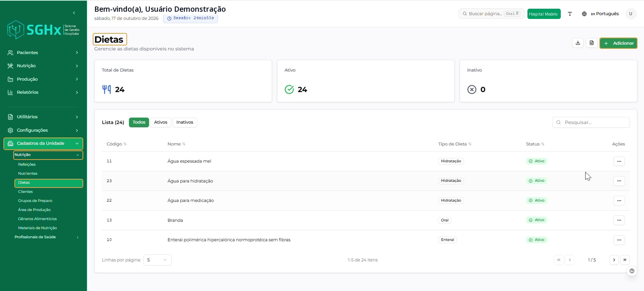This screenshot has height=291, width=644.
Task: Click the Pesquisar search field
Action: pyautogui.click(x=591, y=122)
